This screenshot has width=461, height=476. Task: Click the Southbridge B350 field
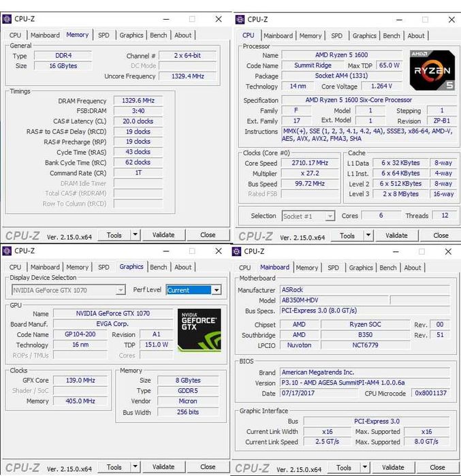tap(366, 335)
